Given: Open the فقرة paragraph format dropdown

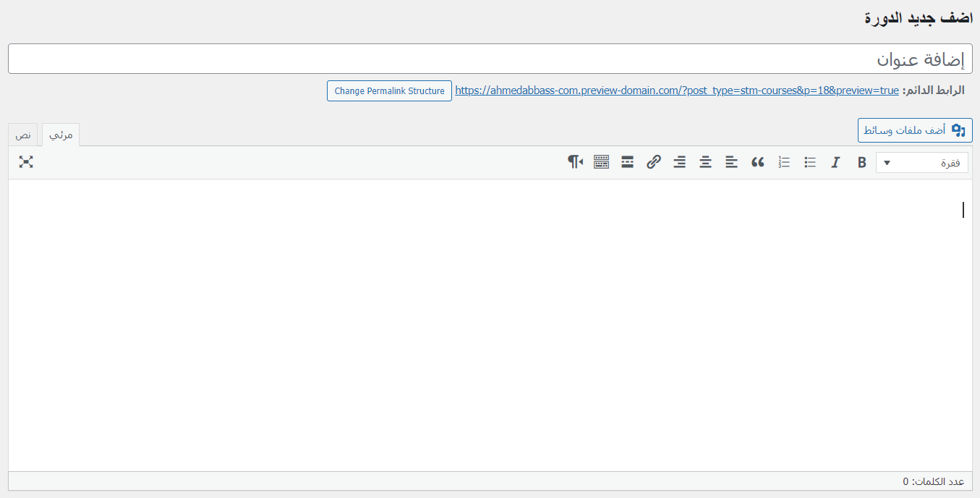Looking at the screenshot, I should point(921,163).
